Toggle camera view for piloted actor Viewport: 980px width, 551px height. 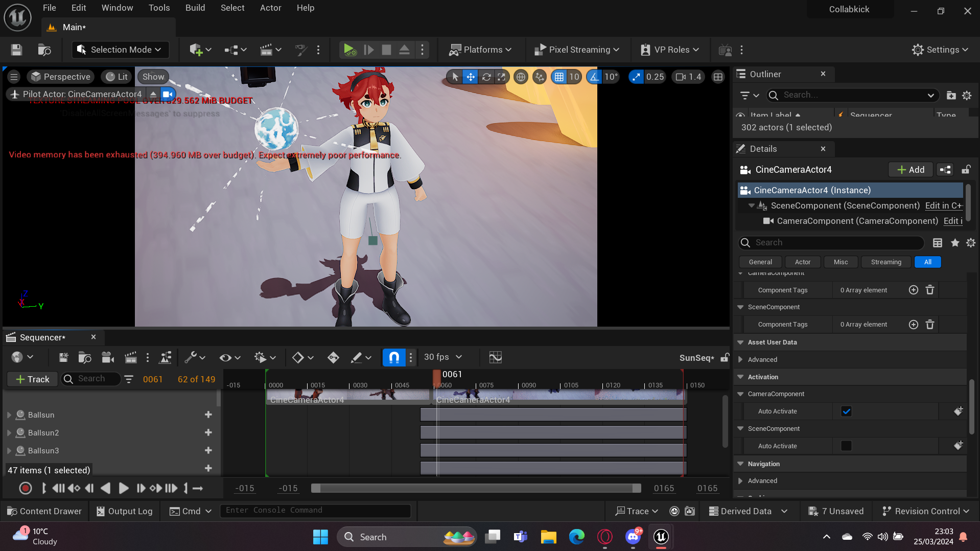[167, 94]
